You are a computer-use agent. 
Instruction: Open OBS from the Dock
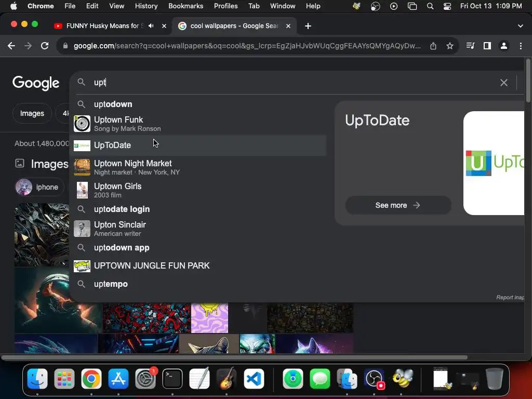[375, 378]
